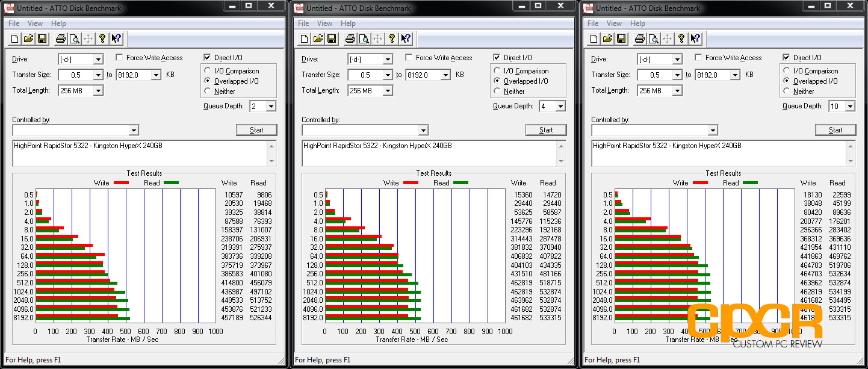This screenshot has height=369, width=868.
Task: Select I/O Comparison in Queue Depth 10 window
Action: coord(787,71)
